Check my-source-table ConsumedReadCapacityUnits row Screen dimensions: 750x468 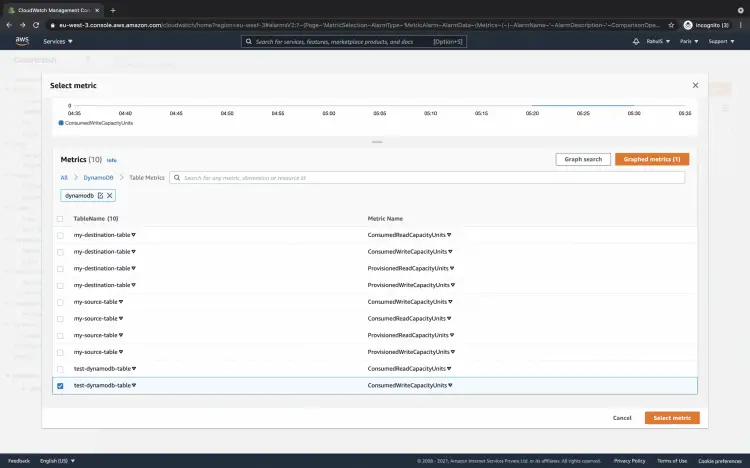click(60, 319)
